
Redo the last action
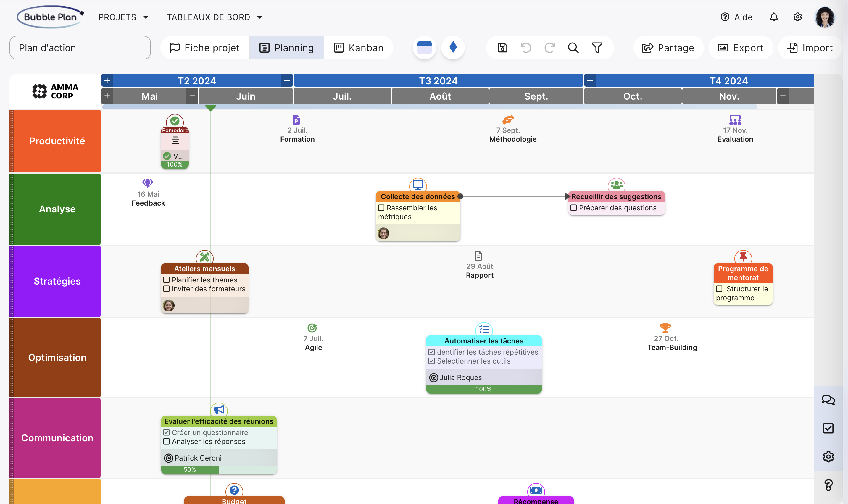point(550,48)
